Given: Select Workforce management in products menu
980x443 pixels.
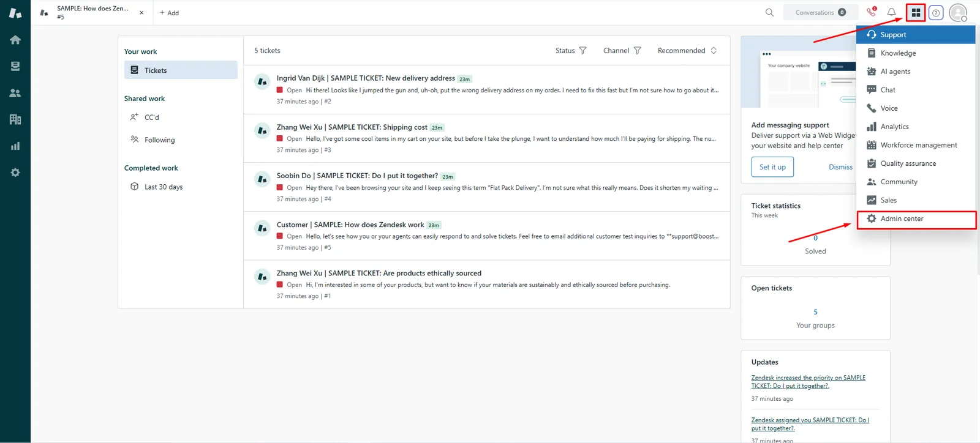Looking at the screenshot, I should point(916,145).
